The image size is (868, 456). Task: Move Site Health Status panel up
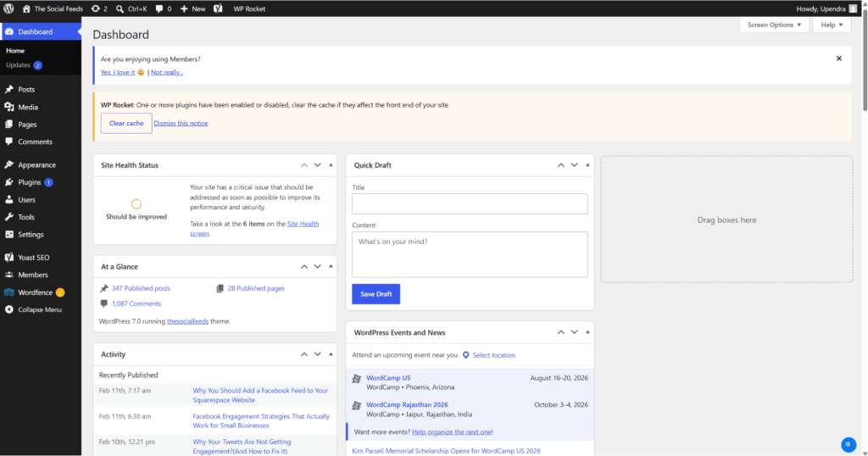(304, 165)
